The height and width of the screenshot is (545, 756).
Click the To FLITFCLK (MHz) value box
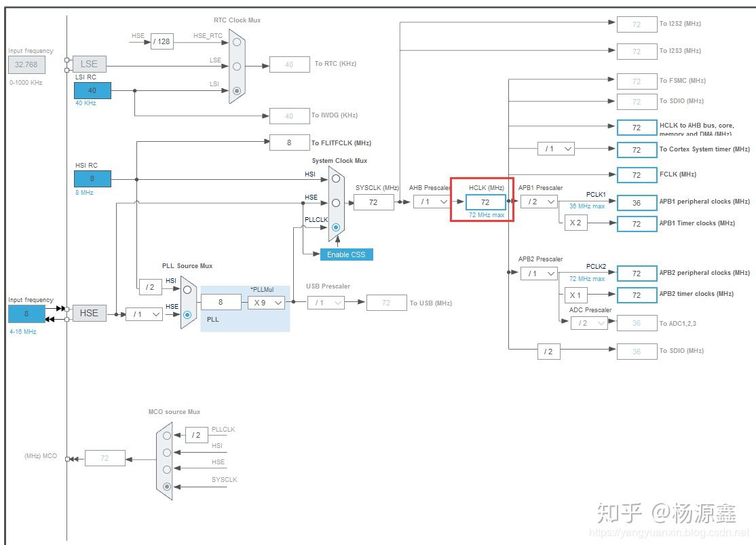tap(289, 143)
